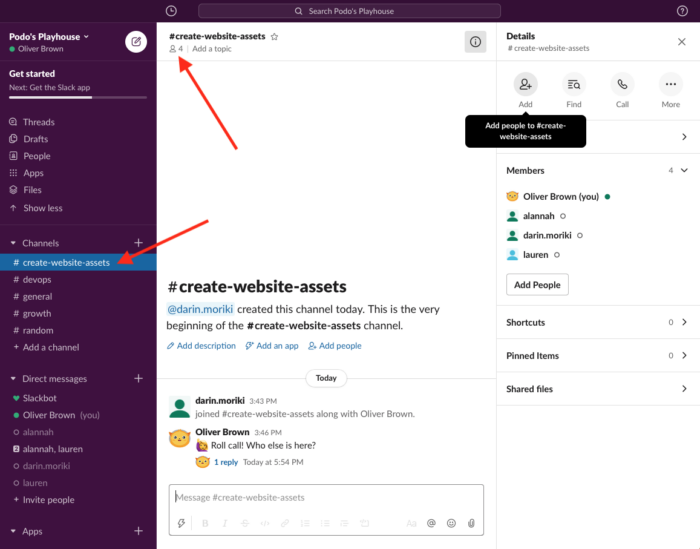Click the compose new message icon
The image size is (700, 549).
click(136, 41)
